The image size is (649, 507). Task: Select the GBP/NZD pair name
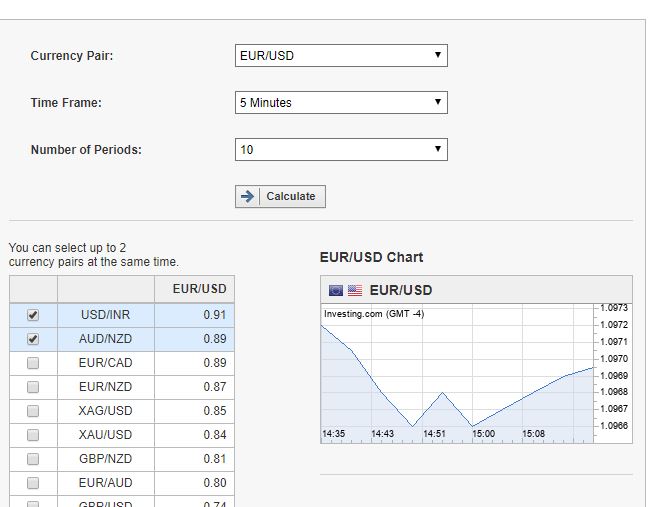pos(106,459)
